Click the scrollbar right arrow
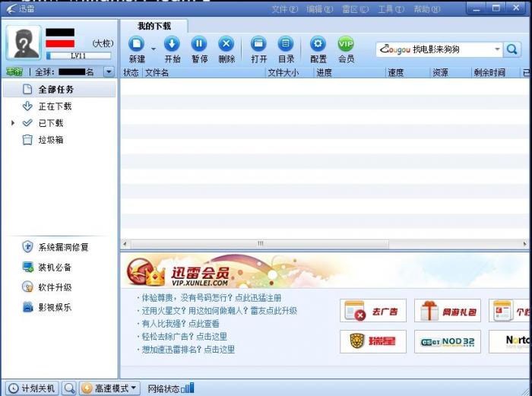Image resolution: width=532 pixels, height=396 pixels. pos(525,244)
